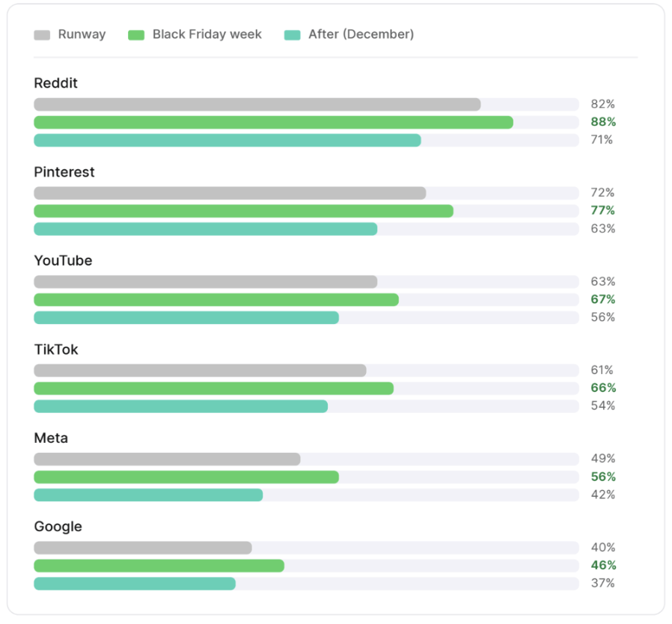The width and height of the screenshot is (672, 624).
Task: Click the YouTube platform heading
Action: (x=63, y=260)
